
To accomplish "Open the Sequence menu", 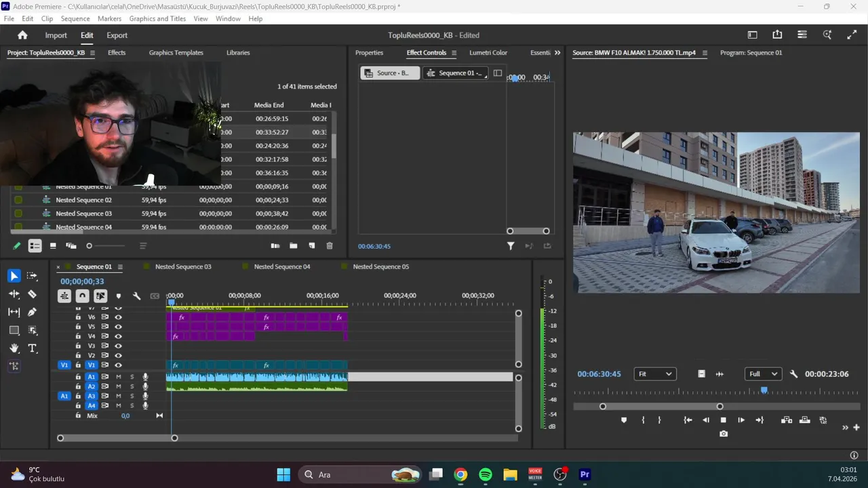I will (75, 19).
